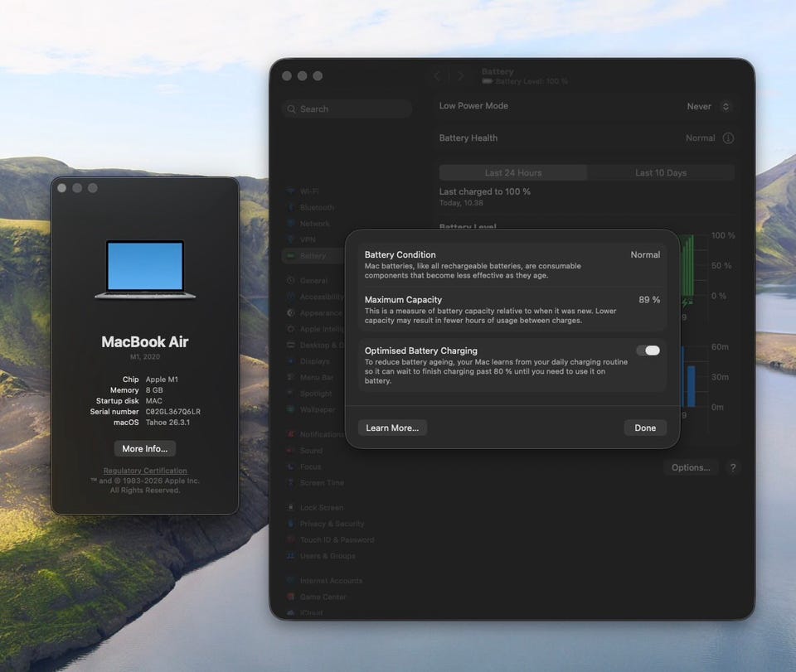Open Focus settings in the sidebar
The height and width of the screenshot is (672, 796).
(303, 467)
